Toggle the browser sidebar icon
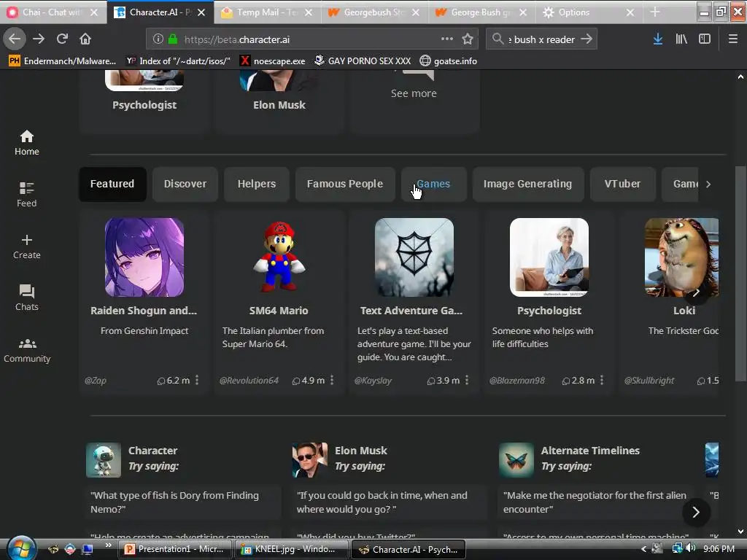Viewport: 747px width, 560px height. pos(705,39)
